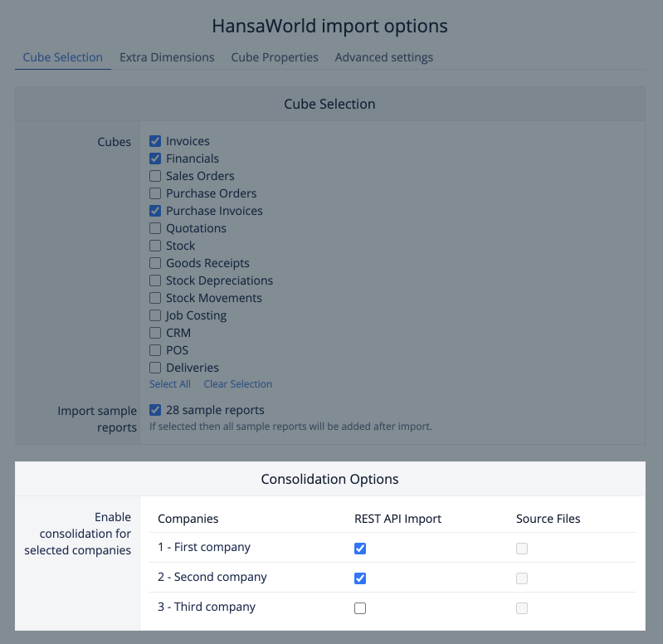The image size is (663, 644).
Task: Enable the Stock cube checkbox
Action: [155, 246]
